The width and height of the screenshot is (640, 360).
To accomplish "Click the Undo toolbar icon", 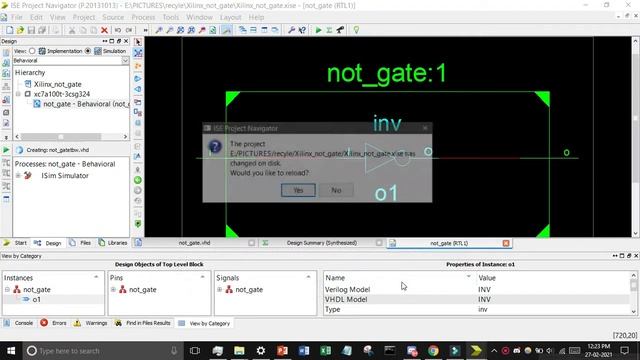I will 118,30.
